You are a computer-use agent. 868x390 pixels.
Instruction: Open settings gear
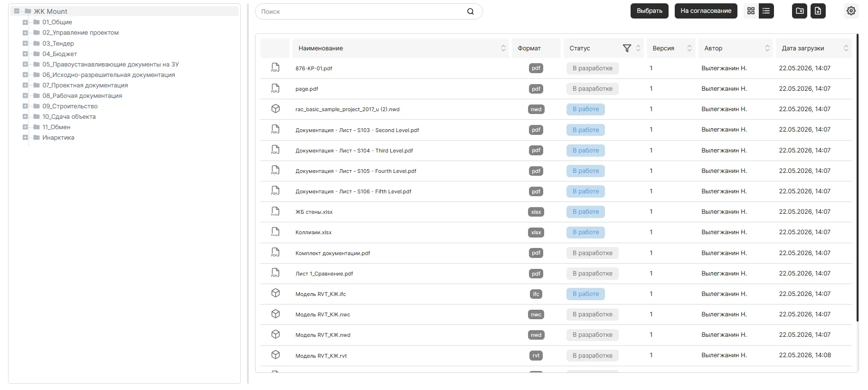coord(851,11)
